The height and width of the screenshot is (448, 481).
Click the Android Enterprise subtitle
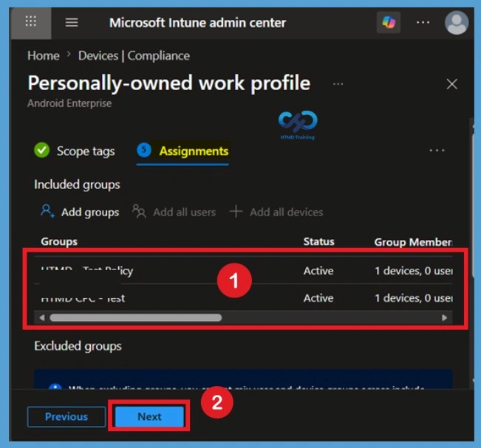[69, 103]
